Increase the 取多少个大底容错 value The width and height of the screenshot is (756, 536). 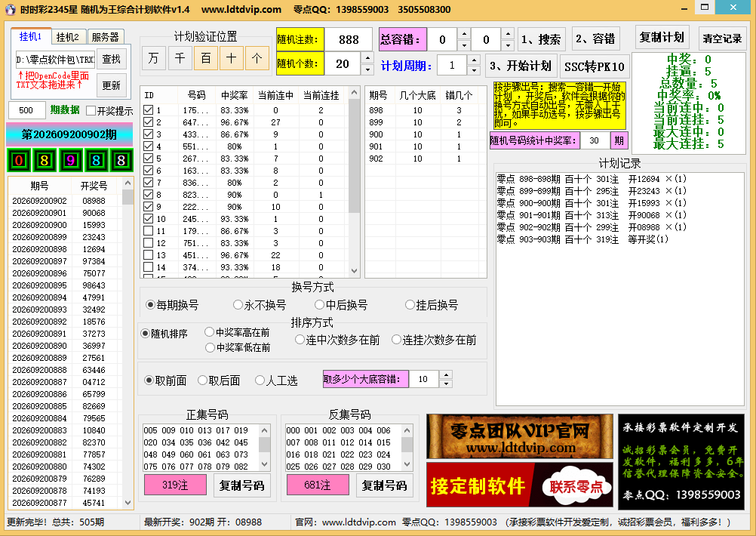(x=446, y=374)
